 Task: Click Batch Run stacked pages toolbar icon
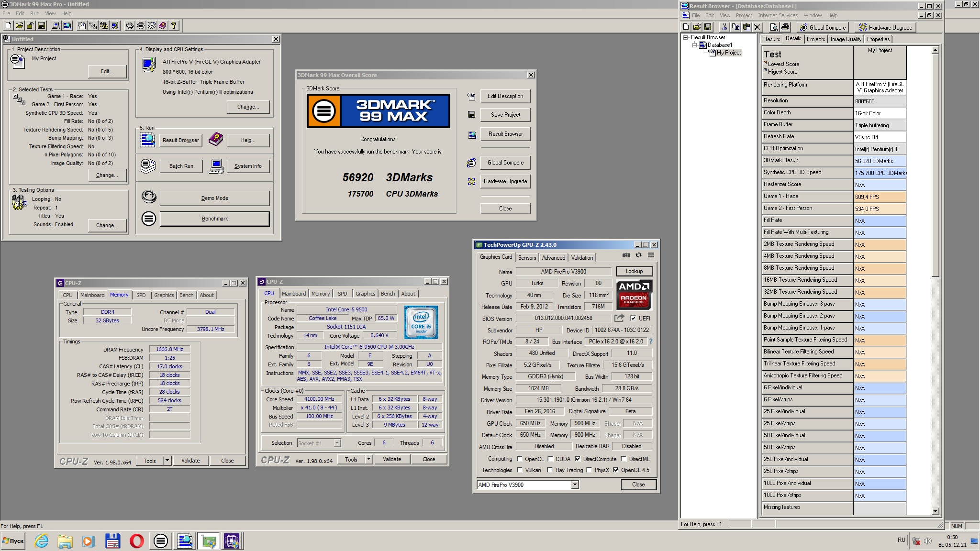(152, 26)
